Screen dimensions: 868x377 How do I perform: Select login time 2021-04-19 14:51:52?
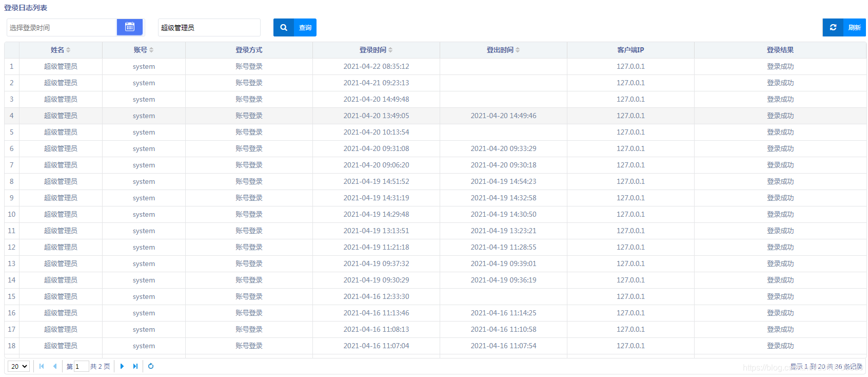376,181
